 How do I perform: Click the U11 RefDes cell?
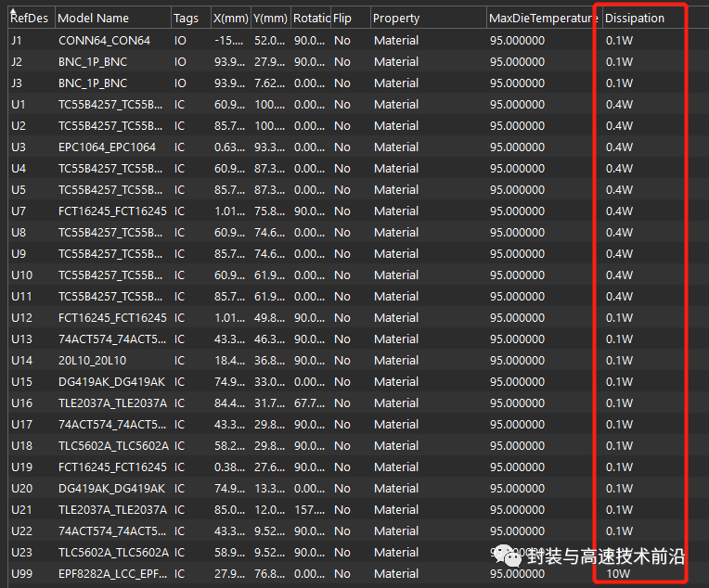point(21,297)
